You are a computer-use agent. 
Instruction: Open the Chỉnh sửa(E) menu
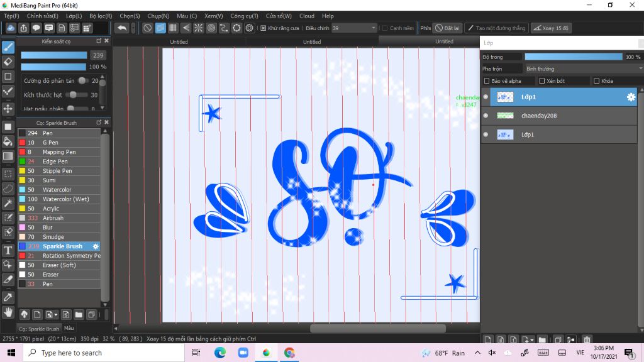click(x=42, y=16)
